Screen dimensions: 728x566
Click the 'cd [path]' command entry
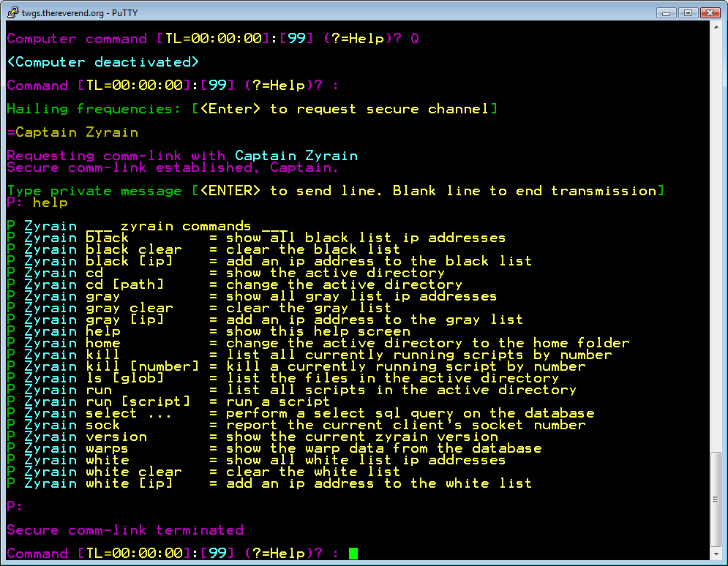[x=124, y=284]
